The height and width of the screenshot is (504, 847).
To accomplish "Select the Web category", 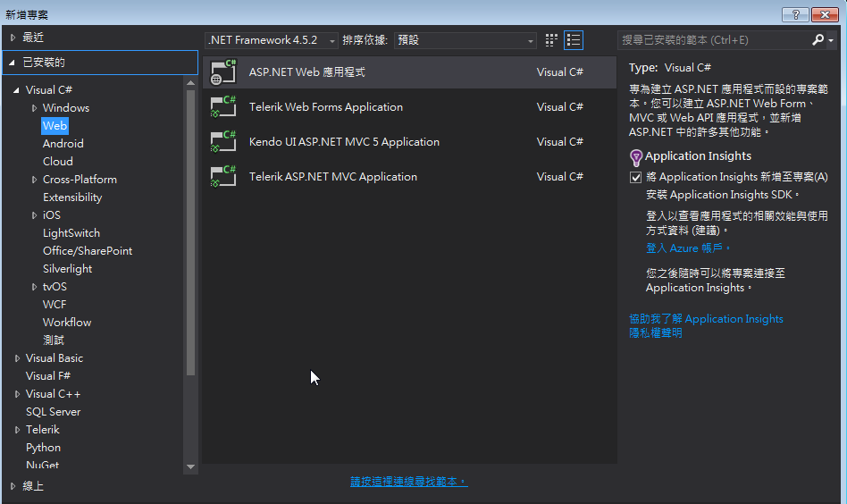I will (55, 126).
